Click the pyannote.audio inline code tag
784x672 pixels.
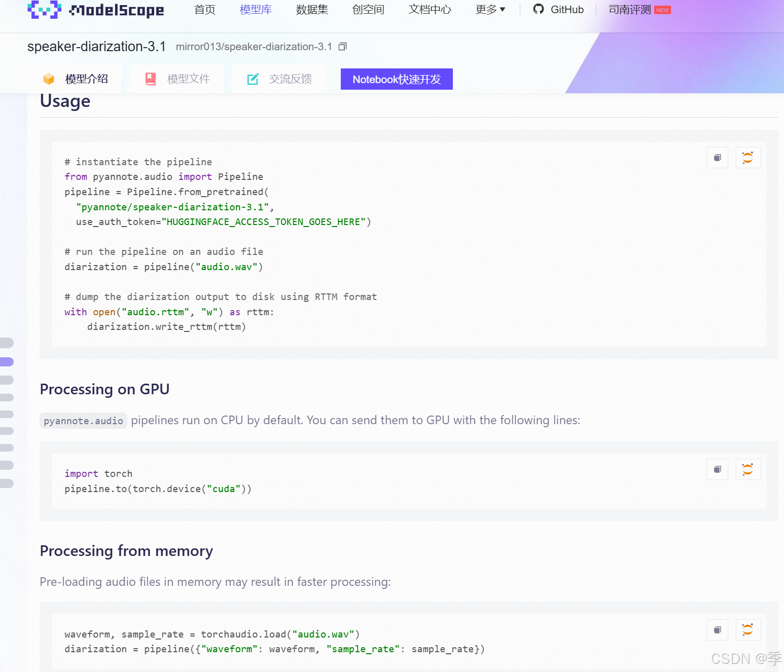[83, 421]
